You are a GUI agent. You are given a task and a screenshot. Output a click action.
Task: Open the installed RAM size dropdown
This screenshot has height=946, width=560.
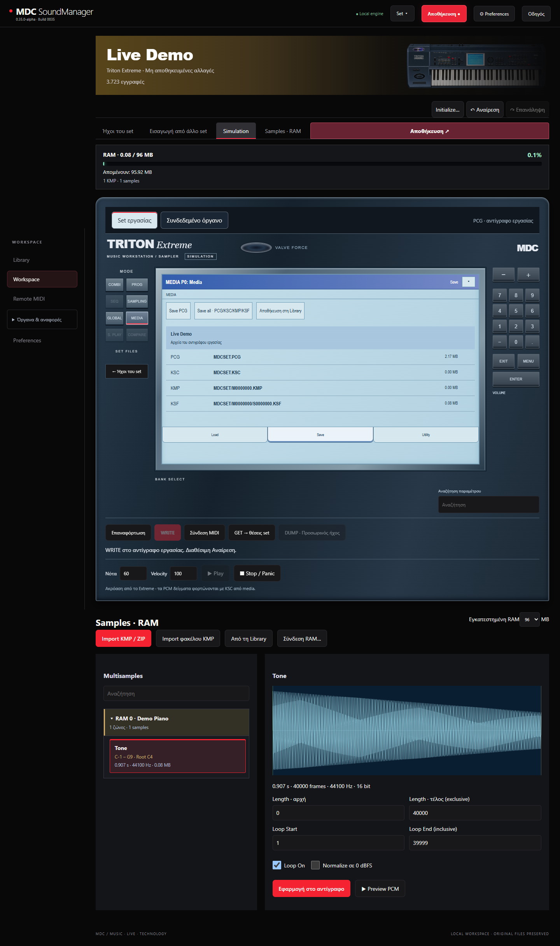coord(530,619)
